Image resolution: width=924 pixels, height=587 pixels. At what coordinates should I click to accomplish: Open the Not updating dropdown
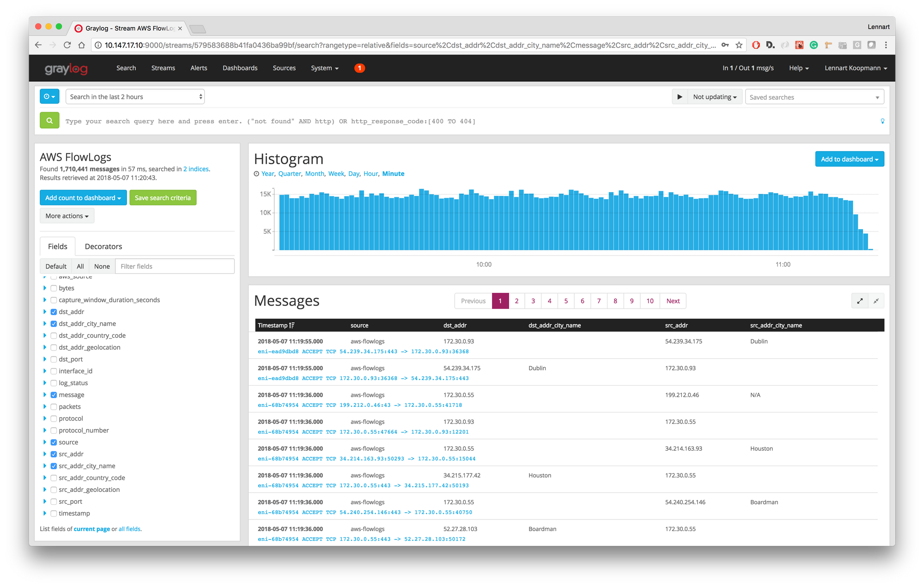(715, 97)
